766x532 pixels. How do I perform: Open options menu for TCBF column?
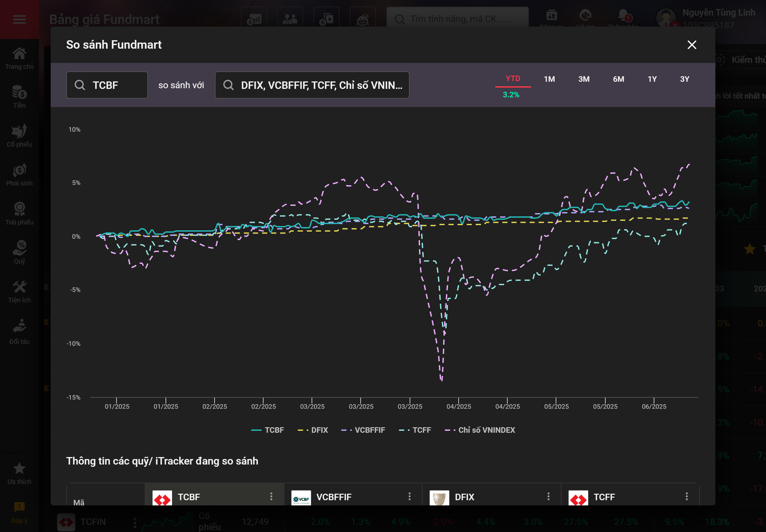point(271,496)
